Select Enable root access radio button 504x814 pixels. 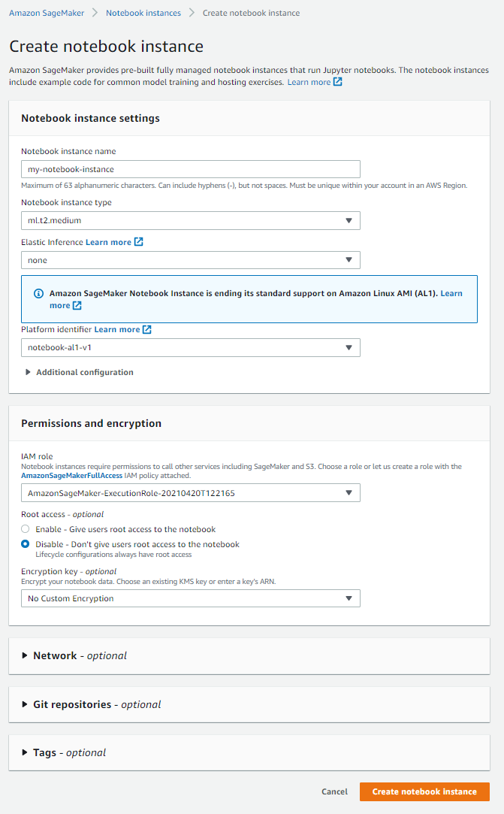pos(26,529)
